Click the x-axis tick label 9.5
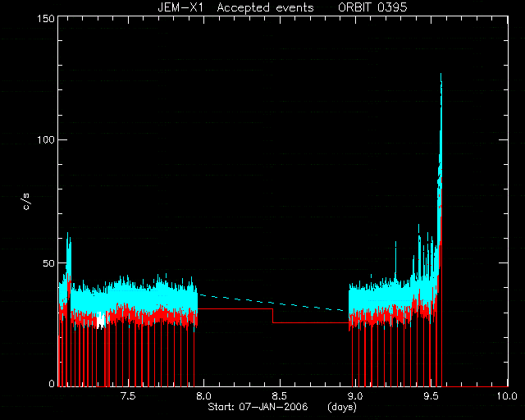The width and height of the screenshot is (525, 420). click(431, 396)
